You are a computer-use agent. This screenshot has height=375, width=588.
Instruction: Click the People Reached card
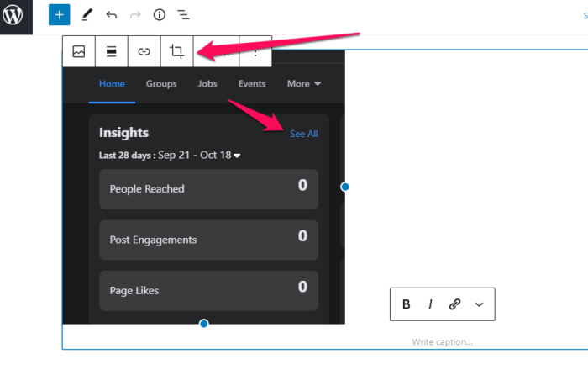pyautogui.click(x=209, y=189)
